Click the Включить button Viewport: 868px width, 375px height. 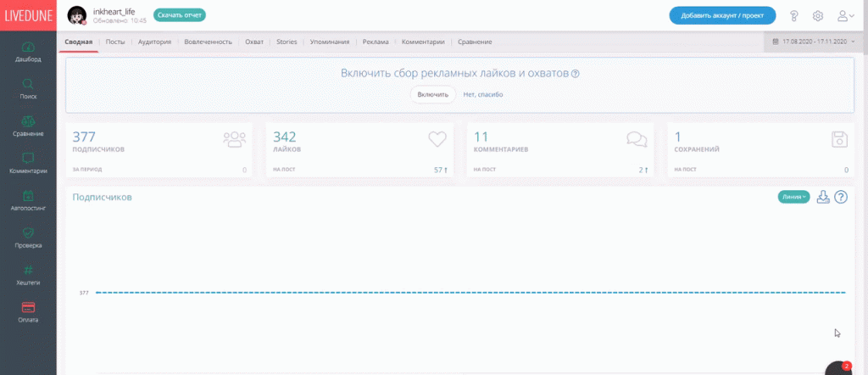pos(432,94)
